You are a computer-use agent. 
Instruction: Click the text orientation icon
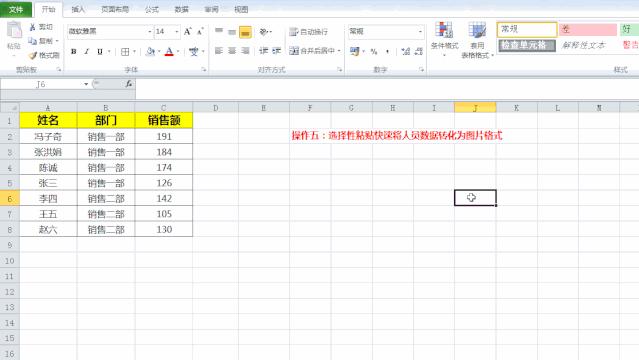coord(263,31)
